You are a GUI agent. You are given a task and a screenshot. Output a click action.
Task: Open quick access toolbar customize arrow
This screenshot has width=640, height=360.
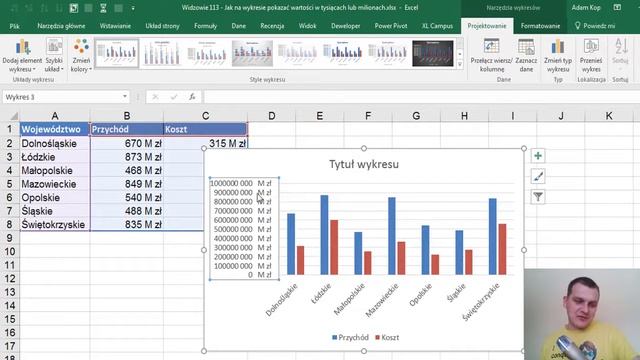pyautogui.click(x=133, y=8)
